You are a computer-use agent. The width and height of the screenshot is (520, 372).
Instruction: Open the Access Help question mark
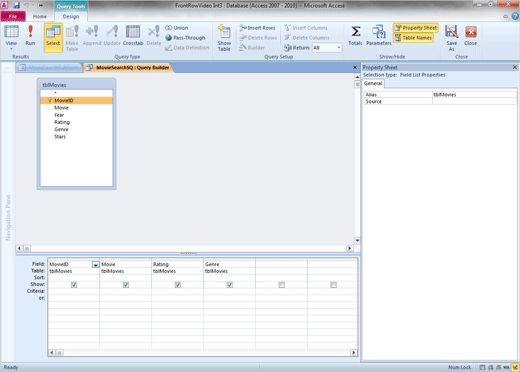(515, 16)
